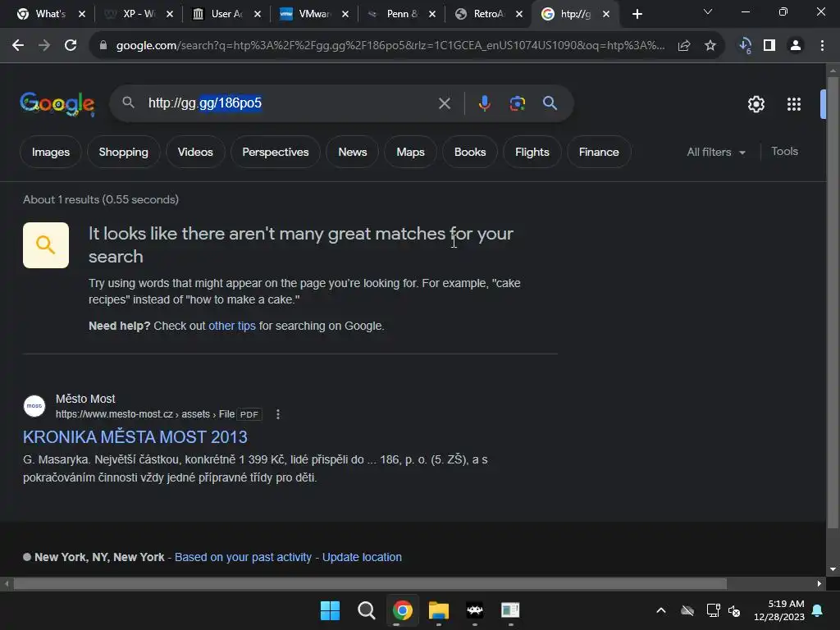
Task: Open File Explorer from taskbar
Action: [438, 610]
